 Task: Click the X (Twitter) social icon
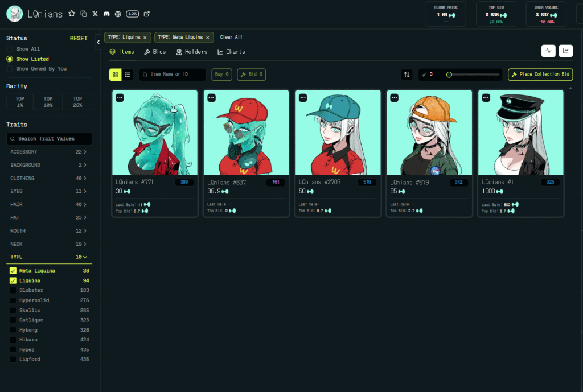(95, 14)
